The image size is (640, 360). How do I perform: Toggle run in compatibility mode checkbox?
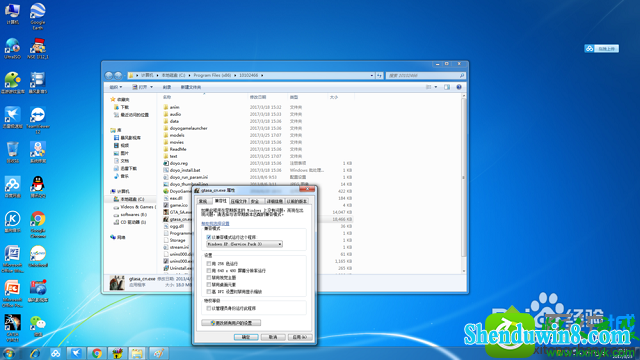click(209, 237)
